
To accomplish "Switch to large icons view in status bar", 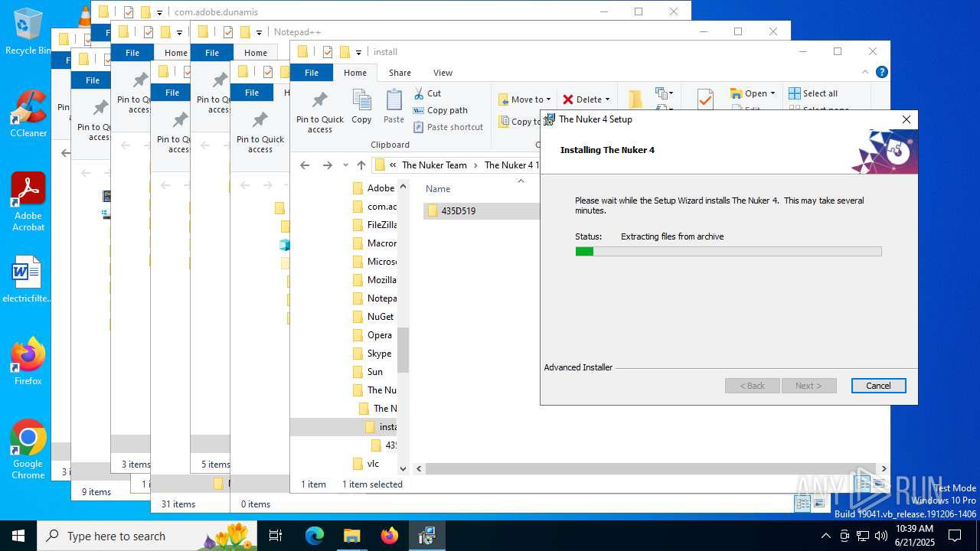I will pyautogui.click(x=880, y=484).
